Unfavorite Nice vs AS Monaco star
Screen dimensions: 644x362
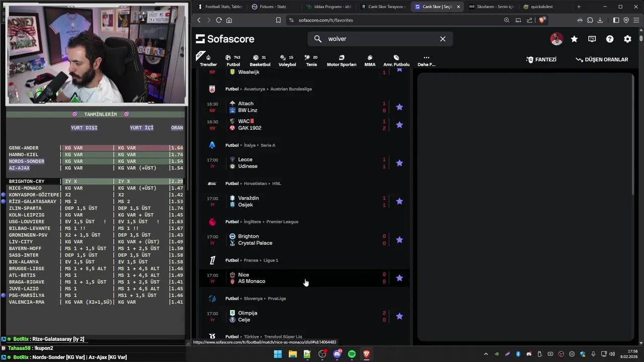399,278
